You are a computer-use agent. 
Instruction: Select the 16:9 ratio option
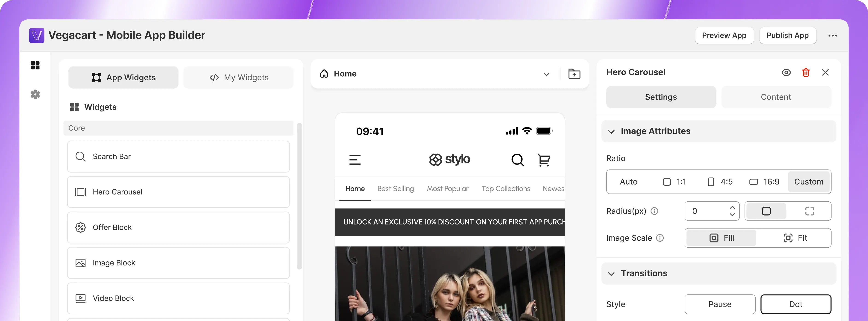764,182
